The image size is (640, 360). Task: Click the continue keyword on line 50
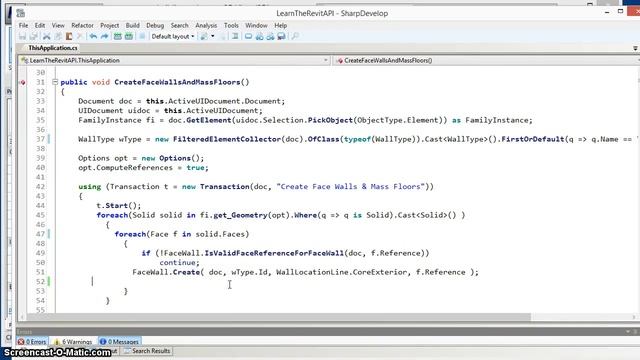coord(178,262)
